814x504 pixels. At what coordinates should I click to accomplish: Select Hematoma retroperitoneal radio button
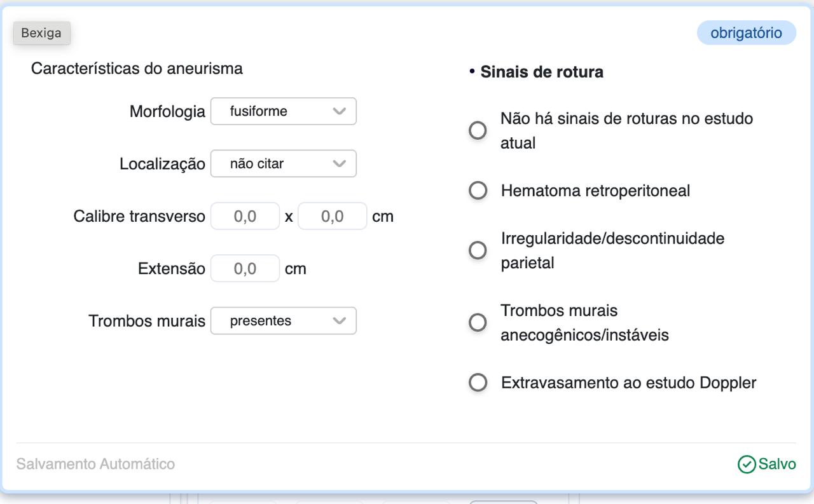(477, 191)
